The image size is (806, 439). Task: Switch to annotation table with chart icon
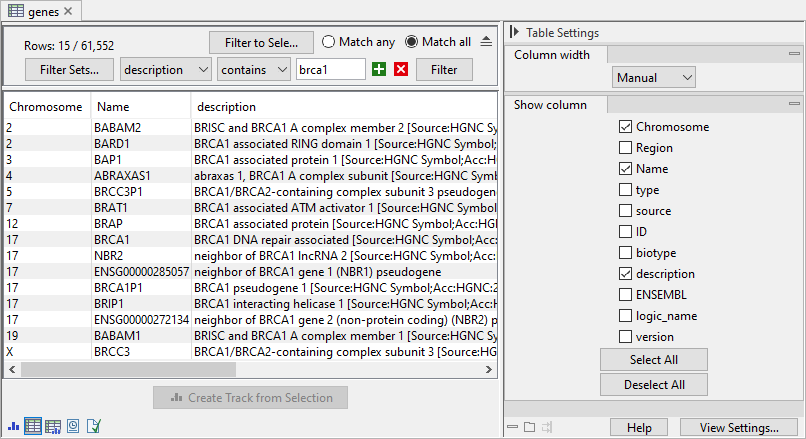coord(53,426)
